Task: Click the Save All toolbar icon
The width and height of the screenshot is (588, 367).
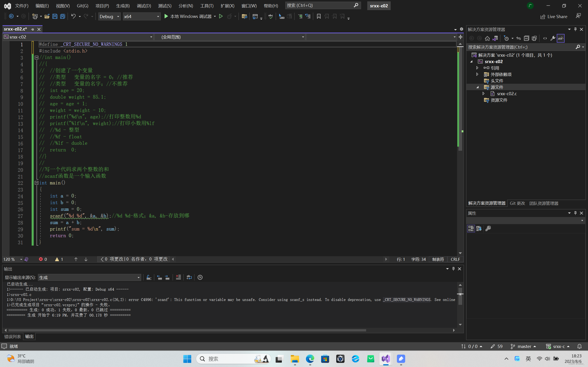Action: (x=63, y=17)
